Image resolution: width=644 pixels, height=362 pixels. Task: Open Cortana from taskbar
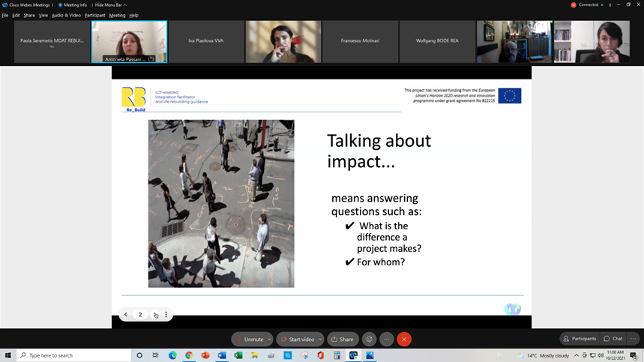coord(139,355)
